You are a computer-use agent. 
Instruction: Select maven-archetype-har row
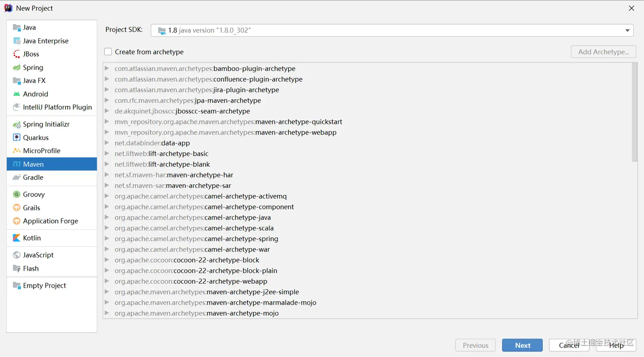pyautogui.click(x=368, y=175)
